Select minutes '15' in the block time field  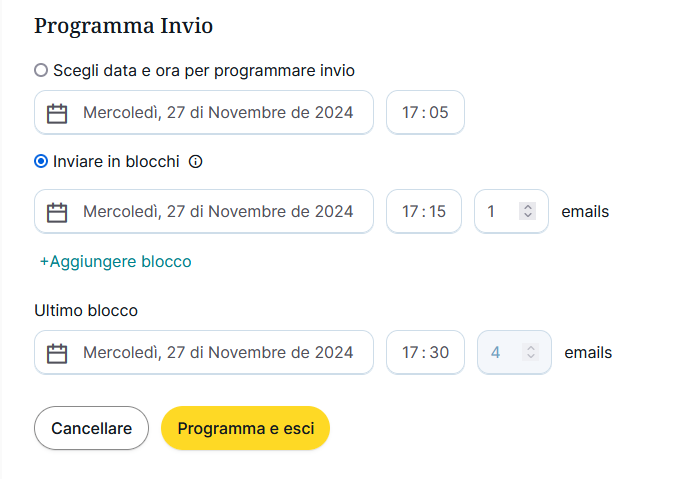tap(439, 212)
